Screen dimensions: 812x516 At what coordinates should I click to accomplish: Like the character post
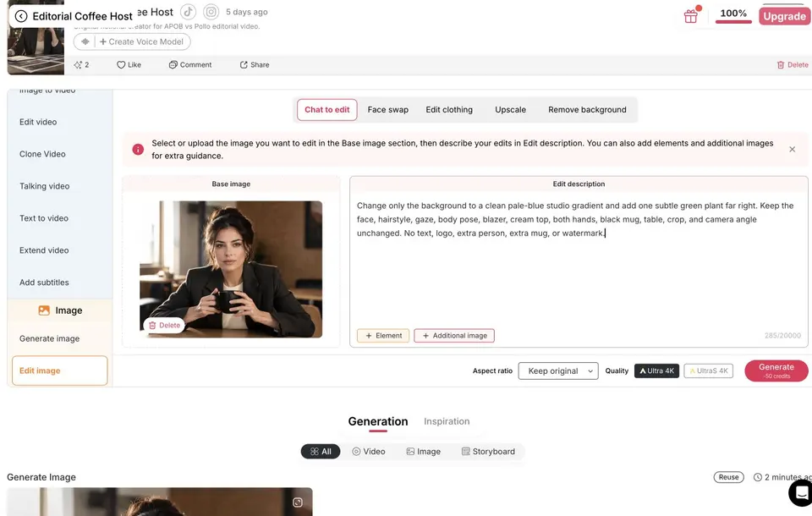tap(129, 65)
